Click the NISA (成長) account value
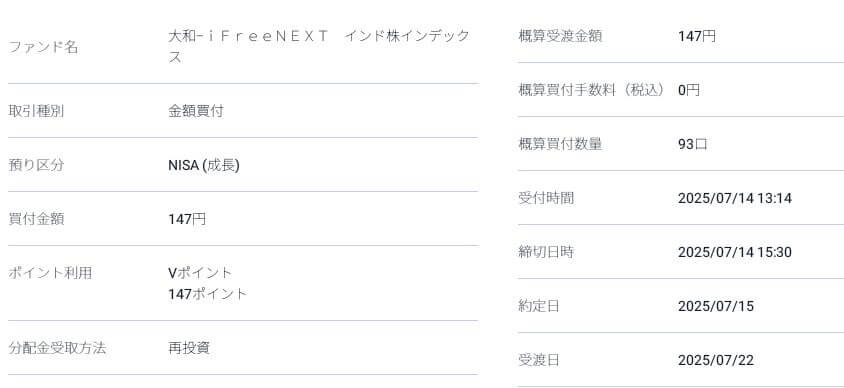844x388 pixels. [x=204, y=165]
